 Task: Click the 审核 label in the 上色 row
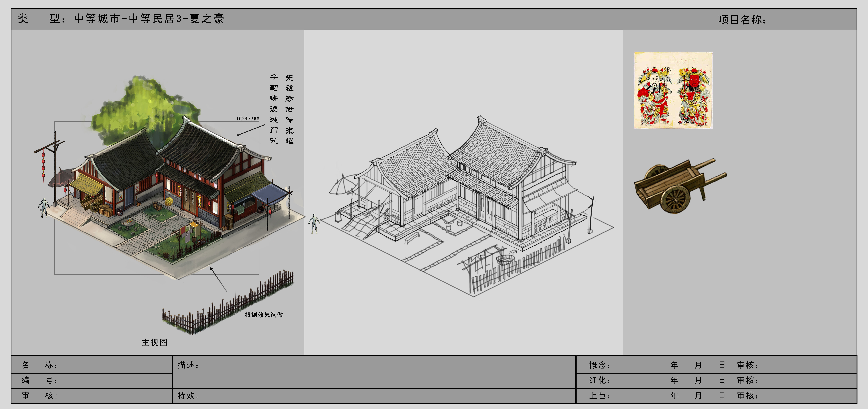pos(748,396)
